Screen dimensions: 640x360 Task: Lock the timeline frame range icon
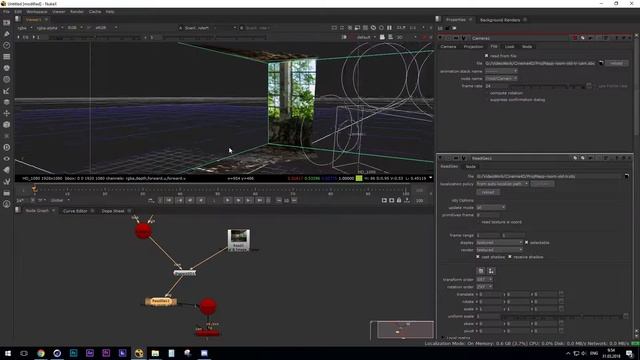[x=399, y=200]
